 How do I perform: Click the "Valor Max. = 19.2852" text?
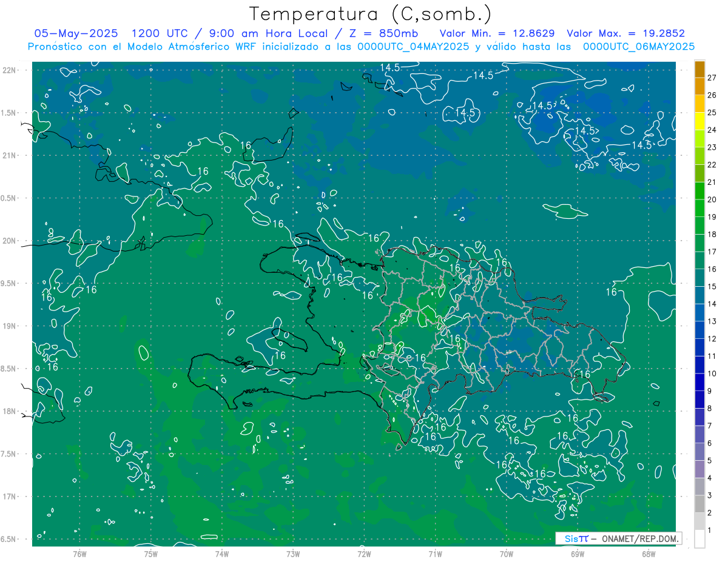[x=625, y=33]
